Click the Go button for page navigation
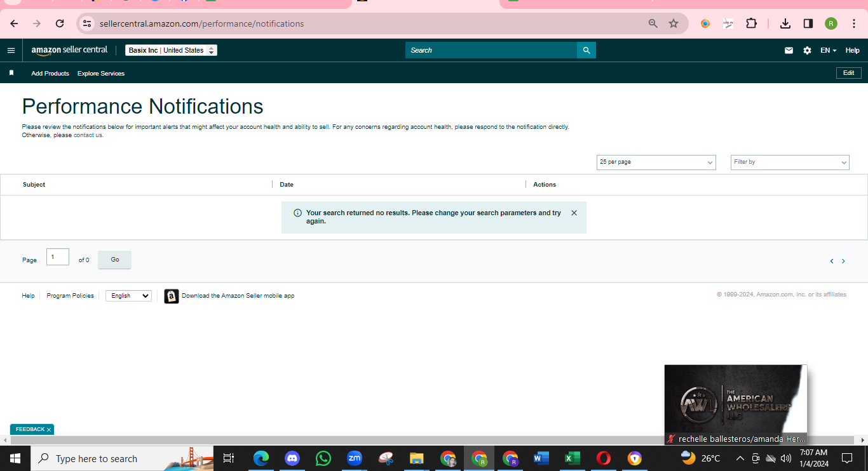The image size is (868, 471). tap(114, 260)
